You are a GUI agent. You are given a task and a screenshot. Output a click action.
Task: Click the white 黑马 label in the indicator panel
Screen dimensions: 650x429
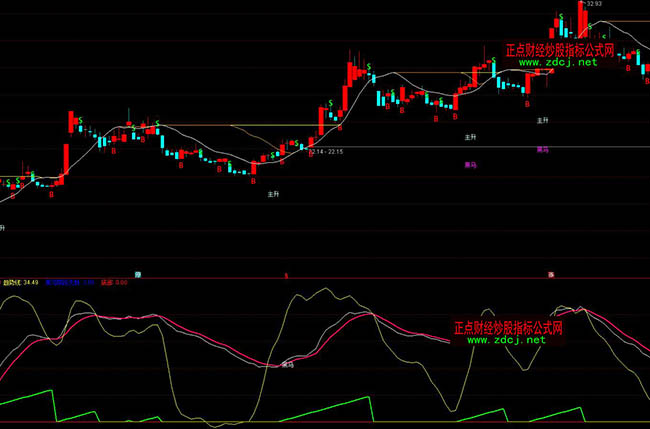pyautogui.click(x=288, y=363)
